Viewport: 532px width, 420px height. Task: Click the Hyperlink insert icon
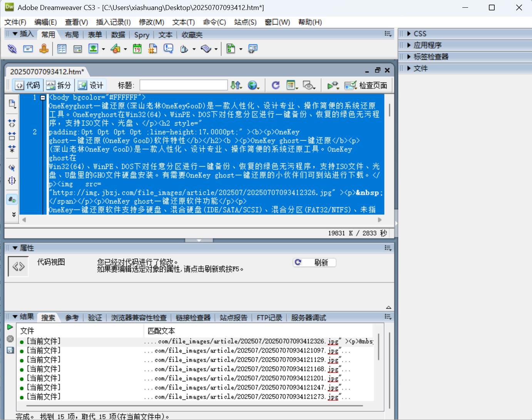[12, 49]
